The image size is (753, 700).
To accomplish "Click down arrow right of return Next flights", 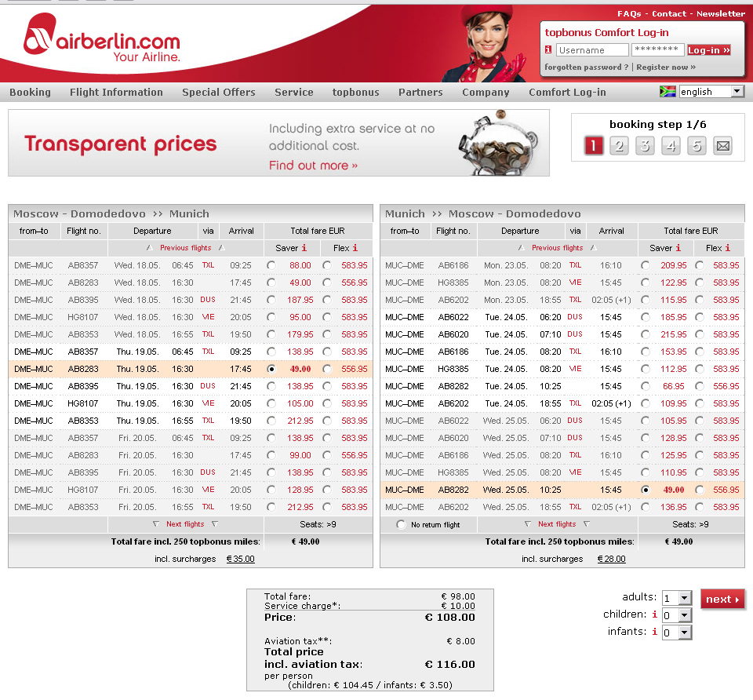I will (587, 523).
